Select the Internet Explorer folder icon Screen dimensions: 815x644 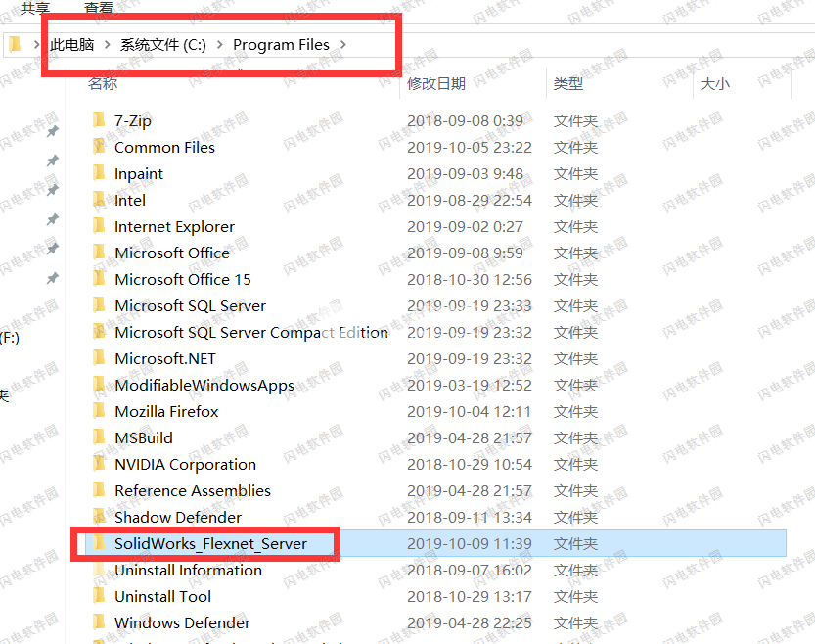pos(98,226)
